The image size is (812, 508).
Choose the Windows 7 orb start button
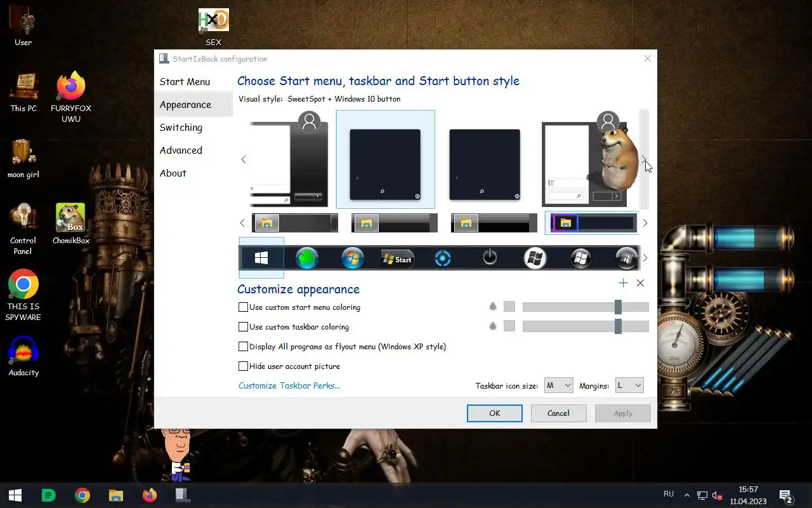point(353,258)
